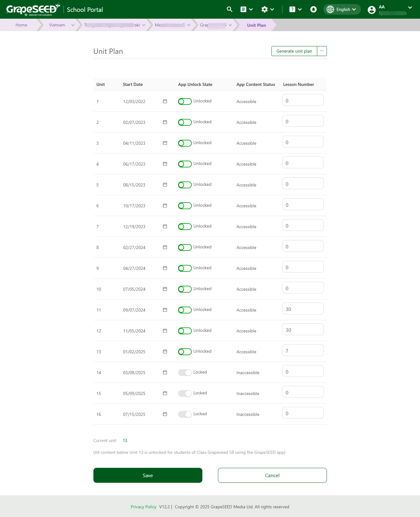420x517 pixels.
Task: Open the more options ellipsis button
Action: [322, 51]
